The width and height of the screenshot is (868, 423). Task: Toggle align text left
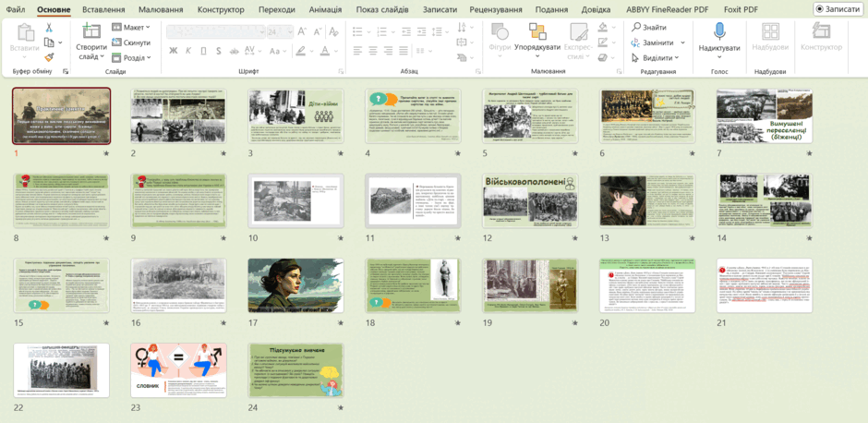tap(357, 49)
